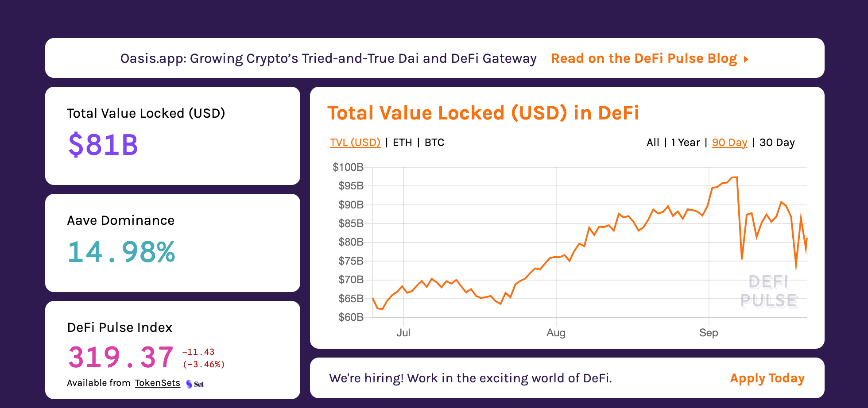The width and height of the screenshot is (868, 408).
Task: Click the Total Value Locked (USD) in DeFi heading
Action: coord(483,113)
